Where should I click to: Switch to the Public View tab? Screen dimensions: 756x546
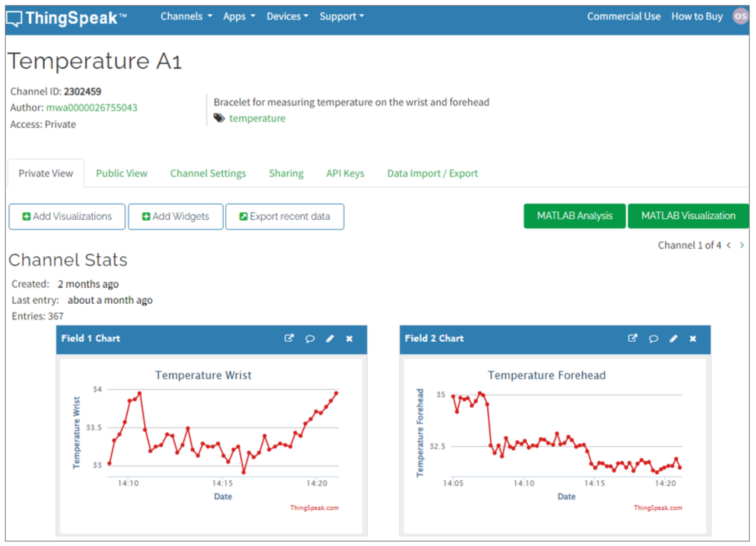click(x=122, y=173)
